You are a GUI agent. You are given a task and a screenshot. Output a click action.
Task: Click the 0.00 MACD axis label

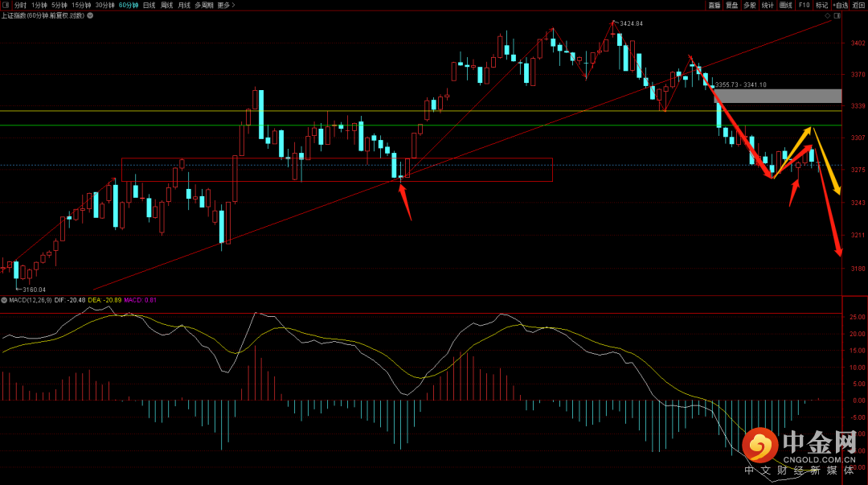click(x=859, y=401)
